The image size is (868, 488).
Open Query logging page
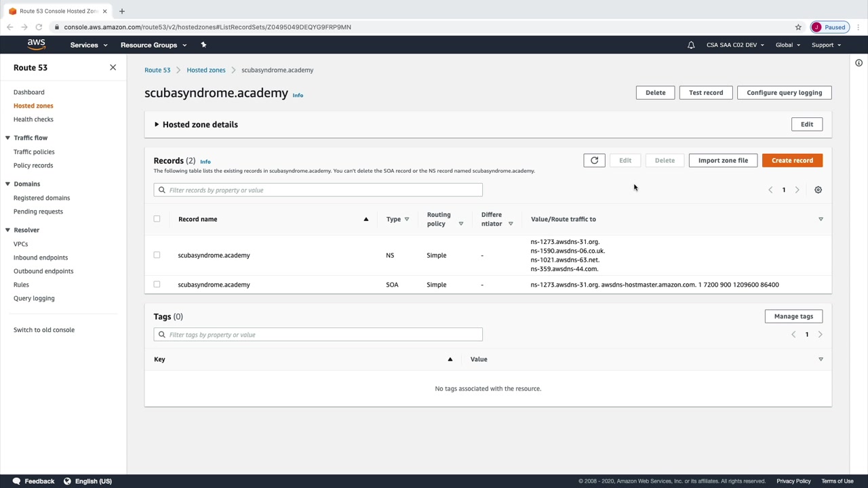tap(34, 298)
